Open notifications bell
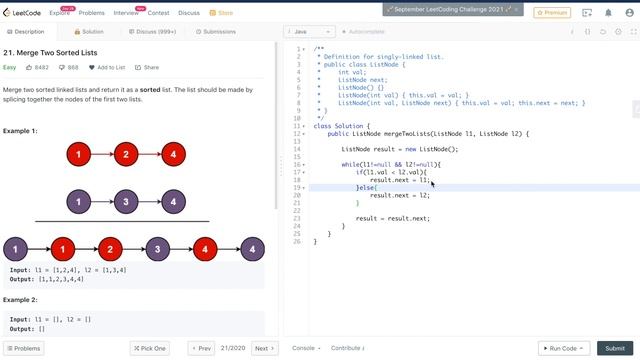 point(608,13)
